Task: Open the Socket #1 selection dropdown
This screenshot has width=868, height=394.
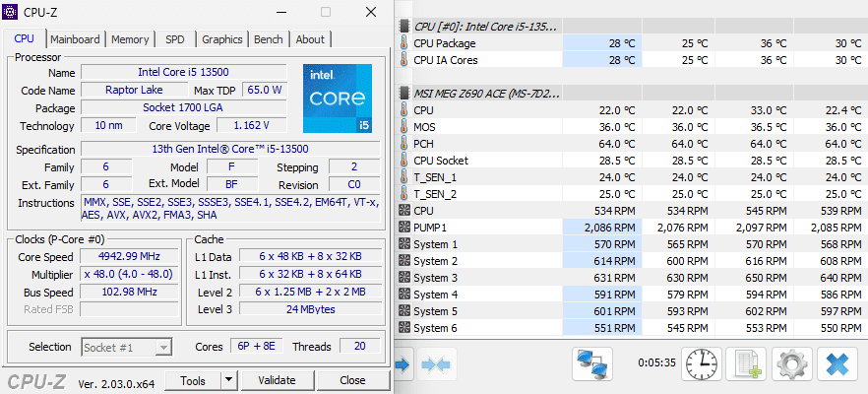Action: pyautogui.click(x=127, y=348)
